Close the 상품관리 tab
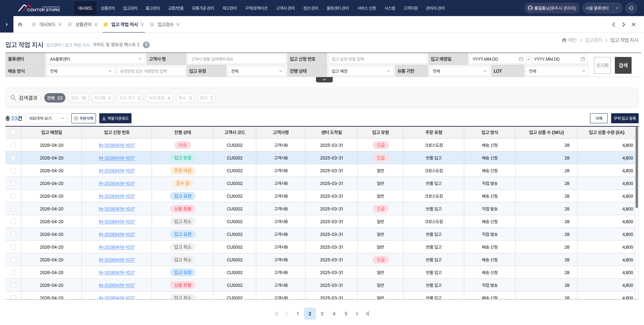The image size is (644, 325). pos(96,24)
